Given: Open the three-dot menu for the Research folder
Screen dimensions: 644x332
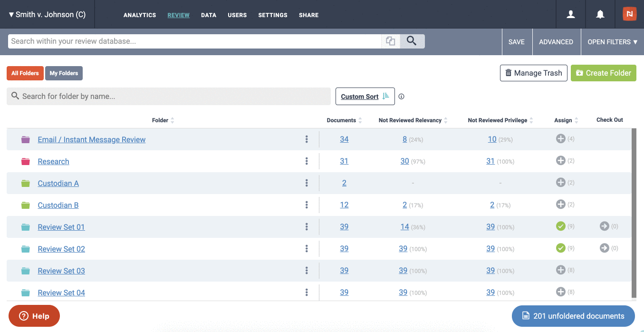Looking at the screenshot, I should pos(307,161).
